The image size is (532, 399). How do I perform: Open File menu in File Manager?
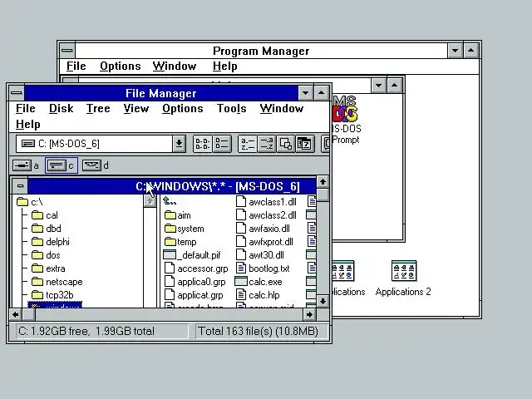point(26,109)
